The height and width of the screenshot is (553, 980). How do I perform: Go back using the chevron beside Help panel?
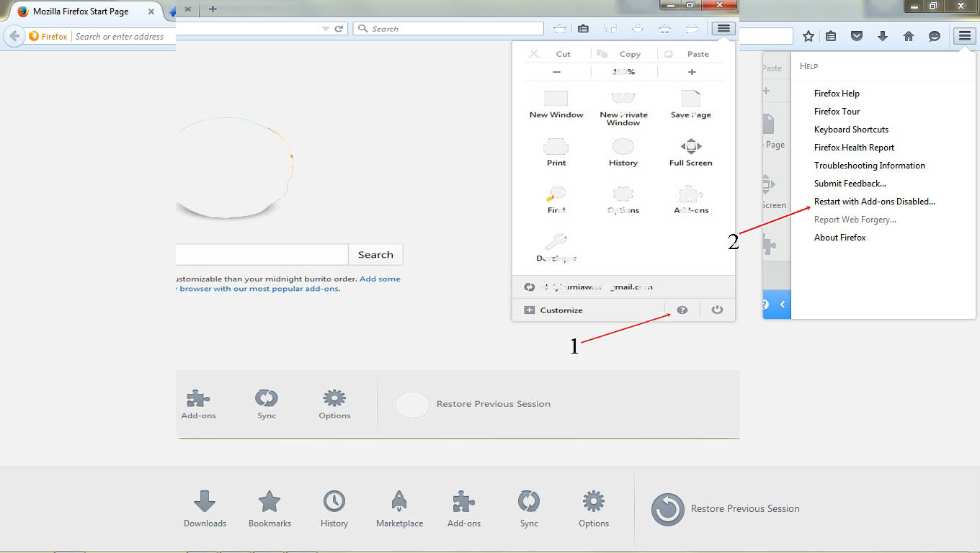click(782, 305)
